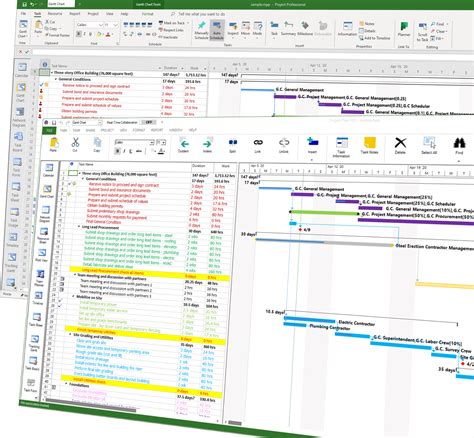Click the Link tasks chain icon

pyautogui.click(x=258, y=145)
